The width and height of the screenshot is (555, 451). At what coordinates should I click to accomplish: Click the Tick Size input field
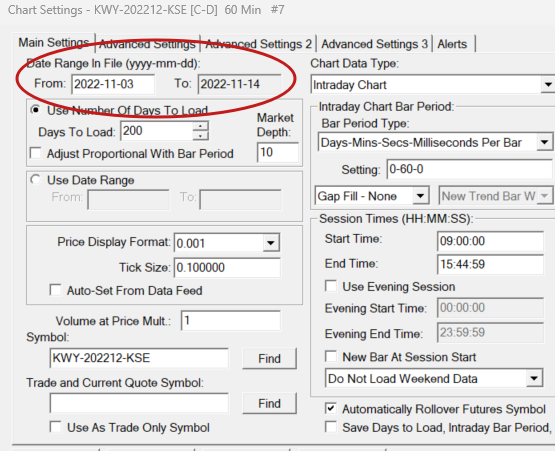coord(227,267)
